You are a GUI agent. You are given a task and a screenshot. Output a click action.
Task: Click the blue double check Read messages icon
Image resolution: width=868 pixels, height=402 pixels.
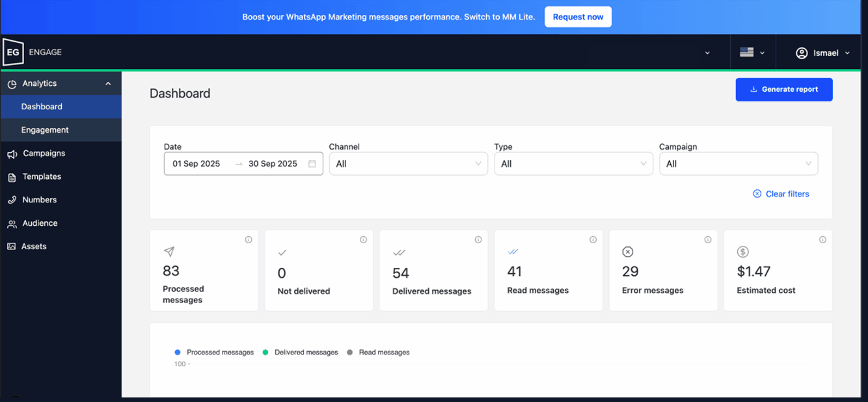513,252
